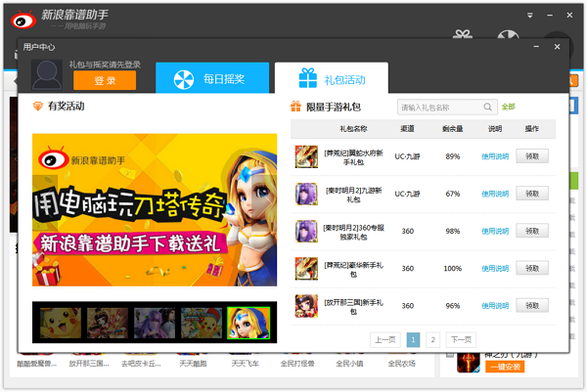Click the purple-hair icon of 九游新礼包 row
587x392 pixels.
tap(306, 194)
